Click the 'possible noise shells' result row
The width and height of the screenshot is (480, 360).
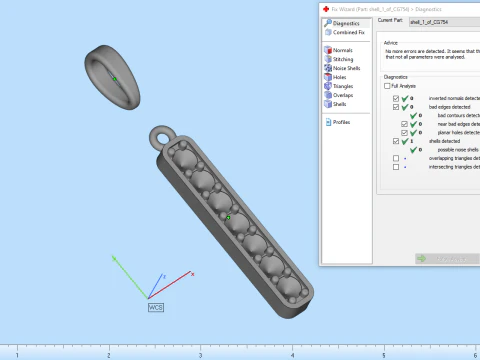click(x=445, y=150)
